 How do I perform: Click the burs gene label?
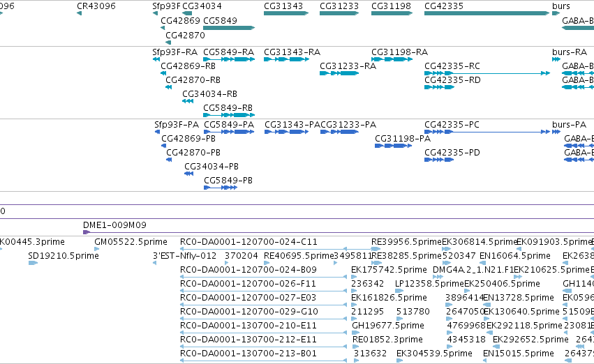561,6
